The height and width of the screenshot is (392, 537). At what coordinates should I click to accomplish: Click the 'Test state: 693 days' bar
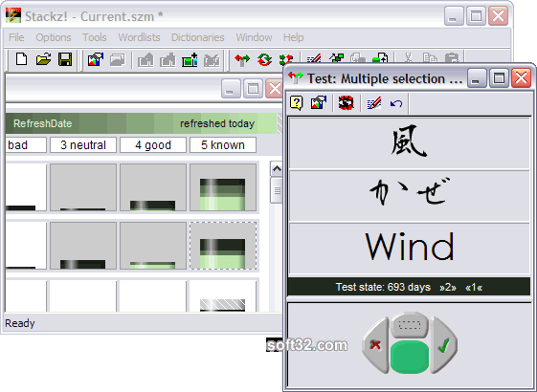pyautogui.click(x=410, y=287)
